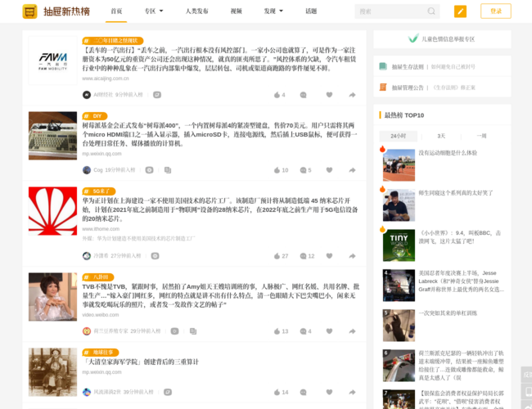Favorite the TVB post with heart
532x409 pixels.
[329, 331]
